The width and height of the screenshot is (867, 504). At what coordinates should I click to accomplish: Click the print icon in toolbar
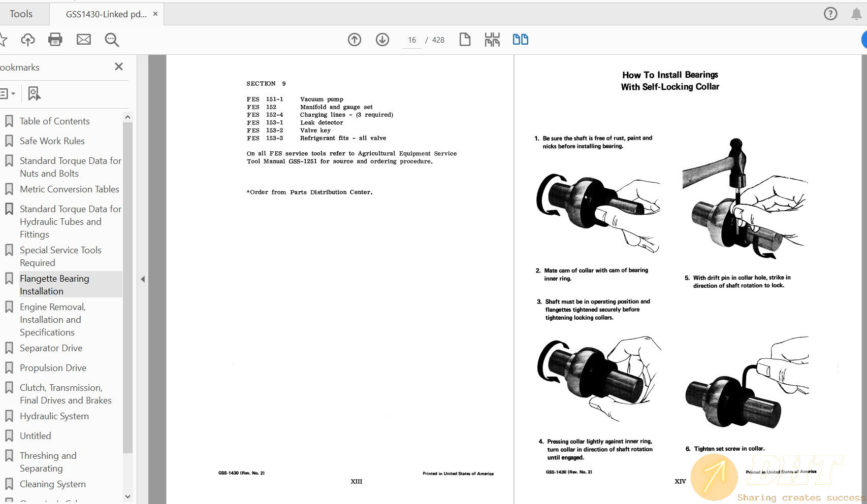coord(55,40)
